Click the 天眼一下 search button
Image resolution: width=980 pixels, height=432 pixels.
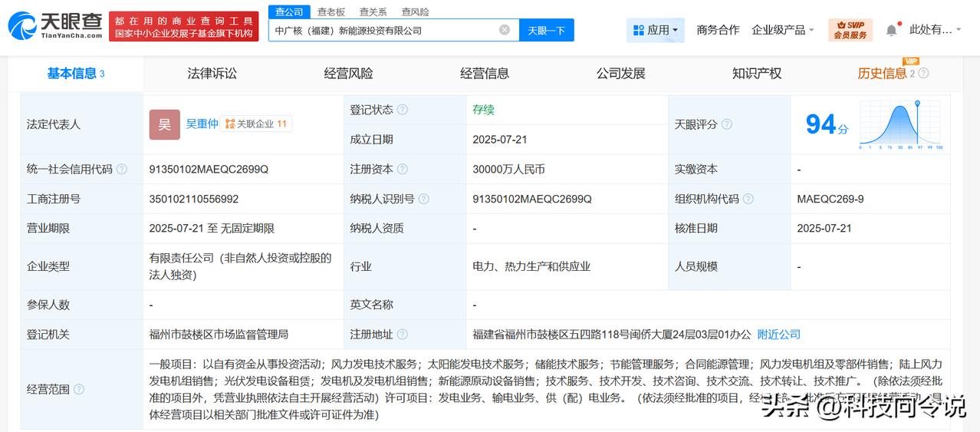click(547, 30)
